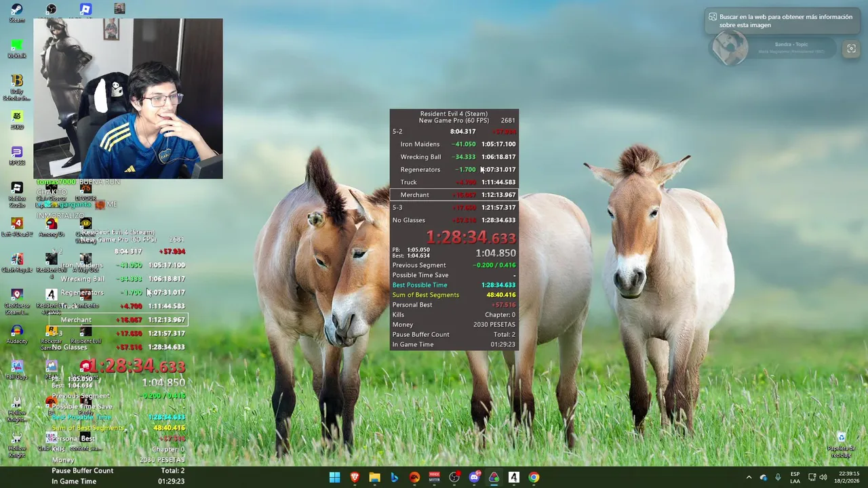Click the Sum of Best Segments value
Viewport: 868px width, 488px height.
(x=501, y=295)
